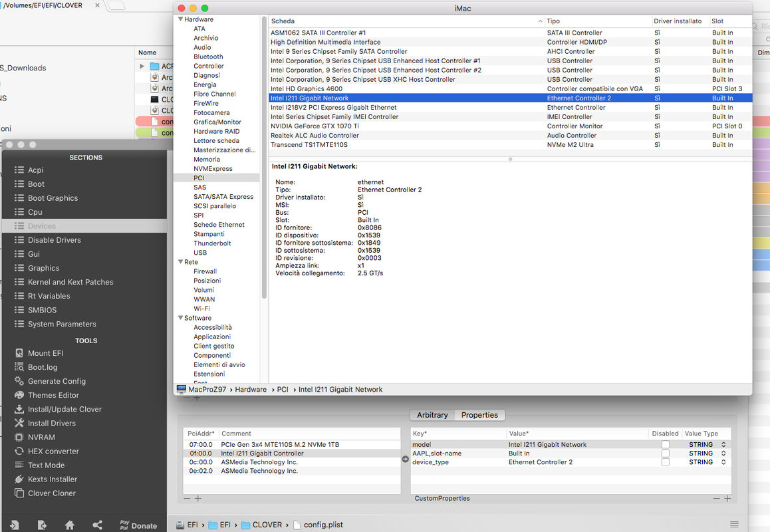Click the arrow button between PciAddr and Key tables
This screenshot has width=770, height=532.
[x=405, y=460]
